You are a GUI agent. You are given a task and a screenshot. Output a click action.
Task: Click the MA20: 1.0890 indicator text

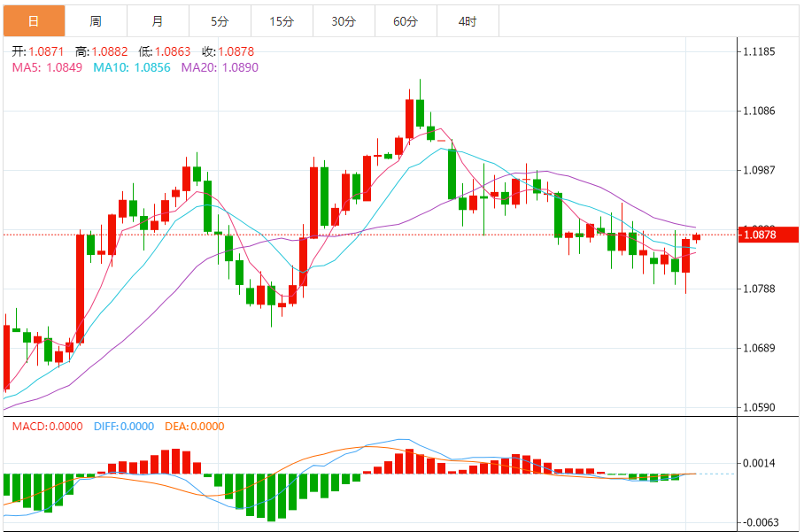[220, 67]
